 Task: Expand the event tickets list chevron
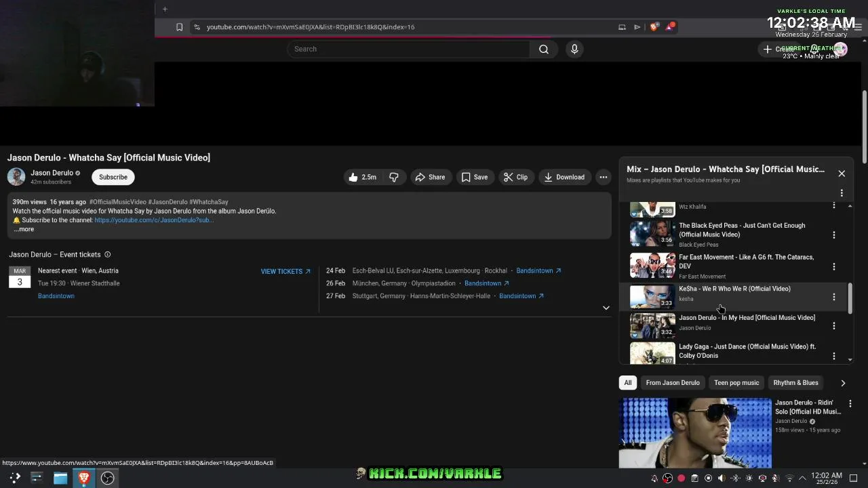(x=606, y=308)
